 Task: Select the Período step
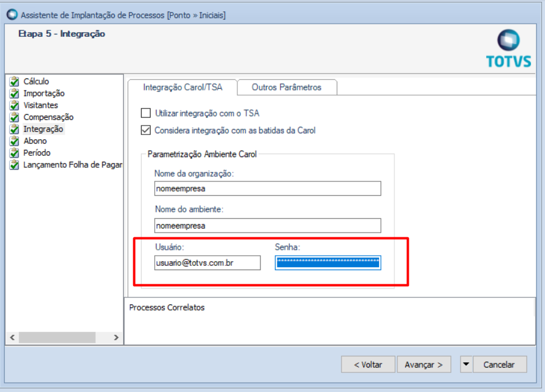[37, 152]
